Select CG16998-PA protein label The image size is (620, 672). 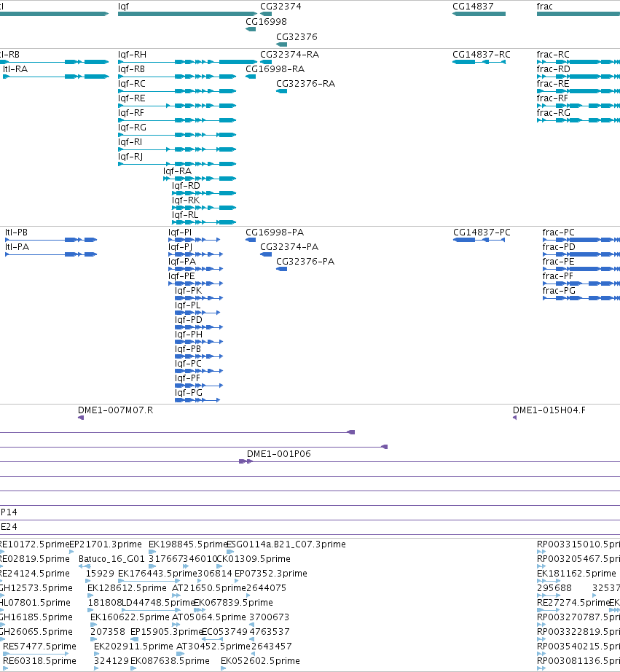click(275, 233)
